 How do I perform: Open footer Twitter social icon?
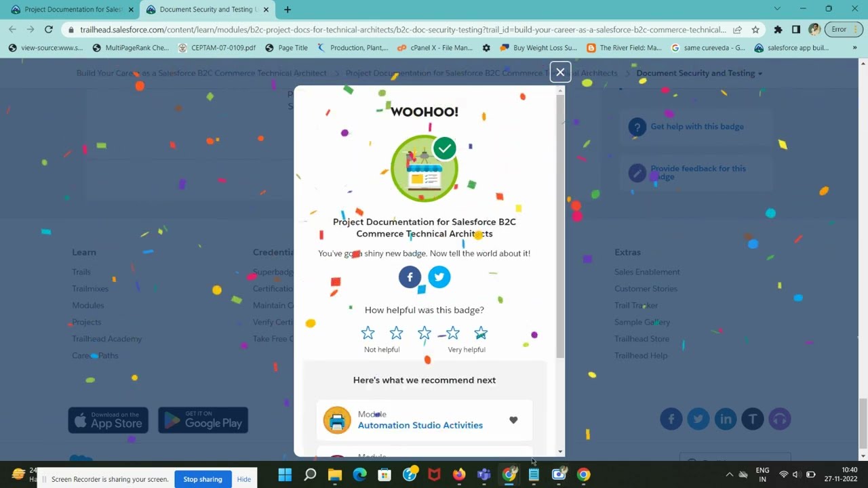[x=698, y=419]
